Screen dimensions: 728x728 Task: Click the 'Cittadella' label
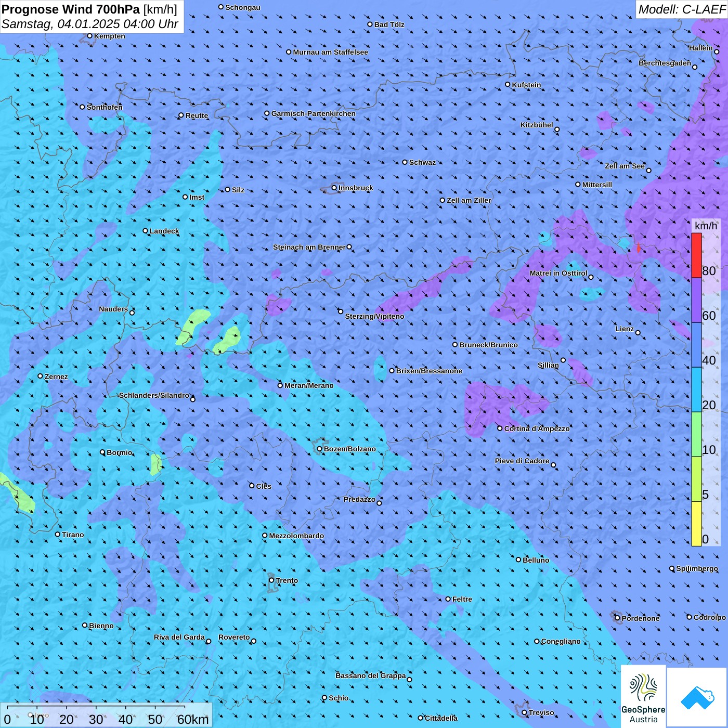point(441,718)
